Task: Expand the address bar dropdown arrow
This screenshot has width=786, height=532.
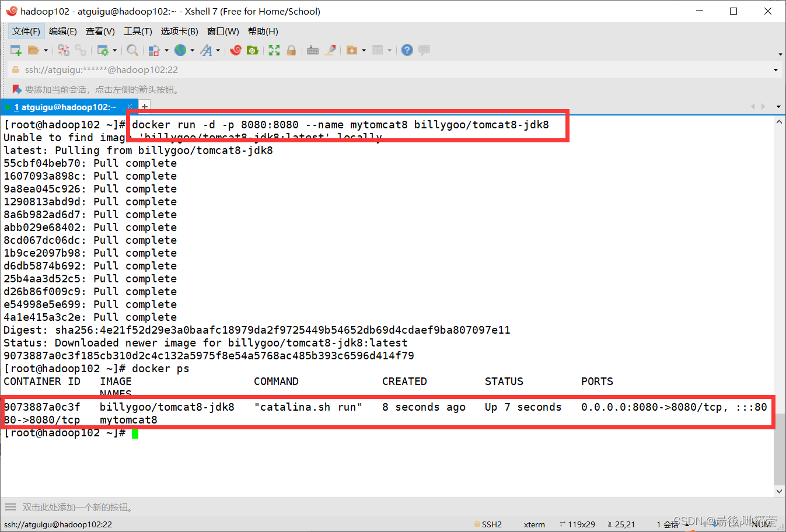Action: (x=775, y=70)
